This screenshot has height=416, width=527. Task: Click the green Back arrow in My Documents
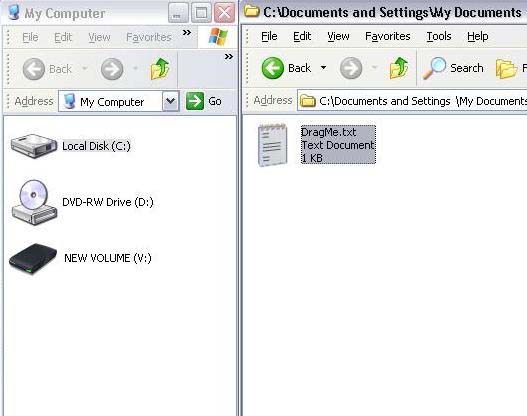coord(273,68)
